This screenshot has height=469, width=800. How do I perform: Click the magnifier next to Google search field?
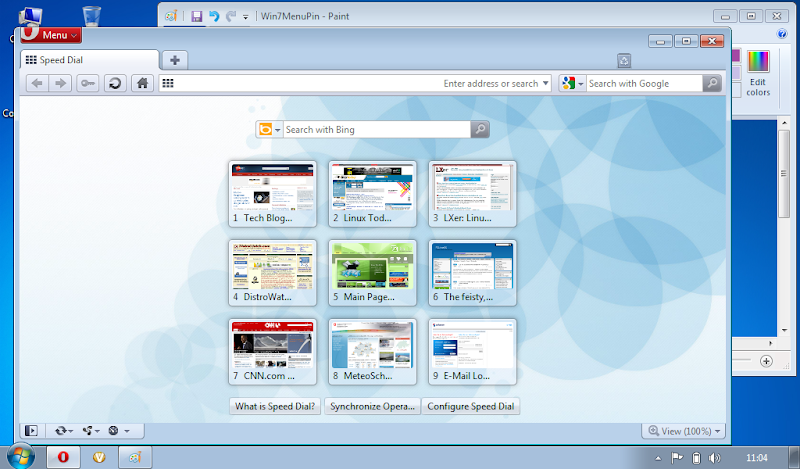click(712, 83)
